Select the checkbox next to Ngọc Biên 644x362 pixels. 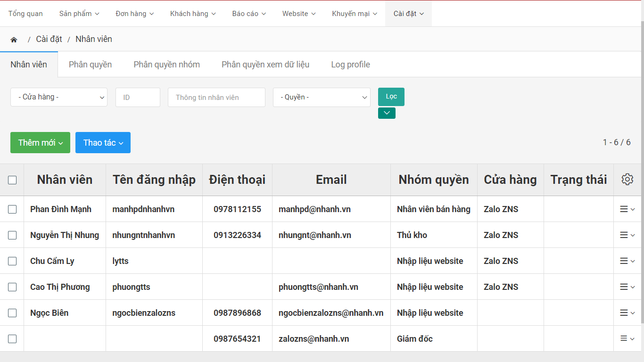click(x=12, y=313)
